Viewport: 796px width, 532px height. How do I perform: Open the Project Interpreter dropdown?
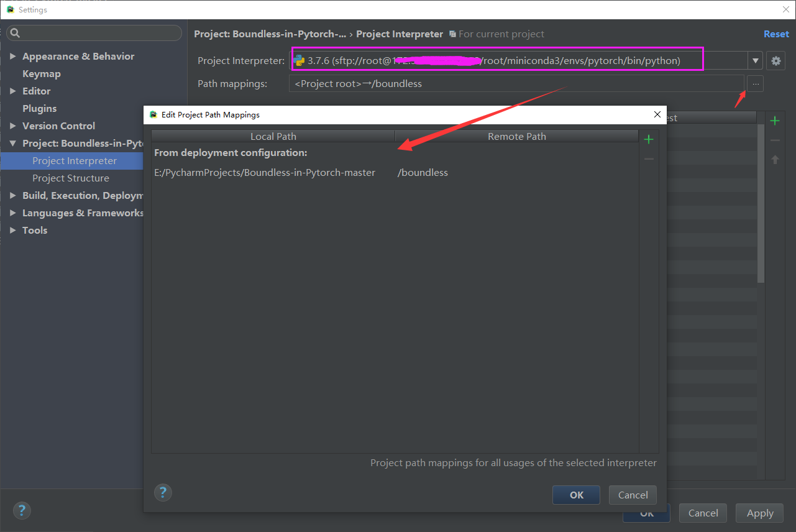755,60
